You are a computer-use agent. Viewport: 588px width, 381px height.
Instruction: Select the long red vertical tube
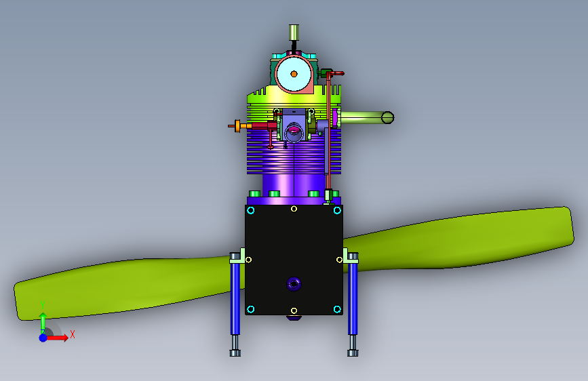(328, 132)
